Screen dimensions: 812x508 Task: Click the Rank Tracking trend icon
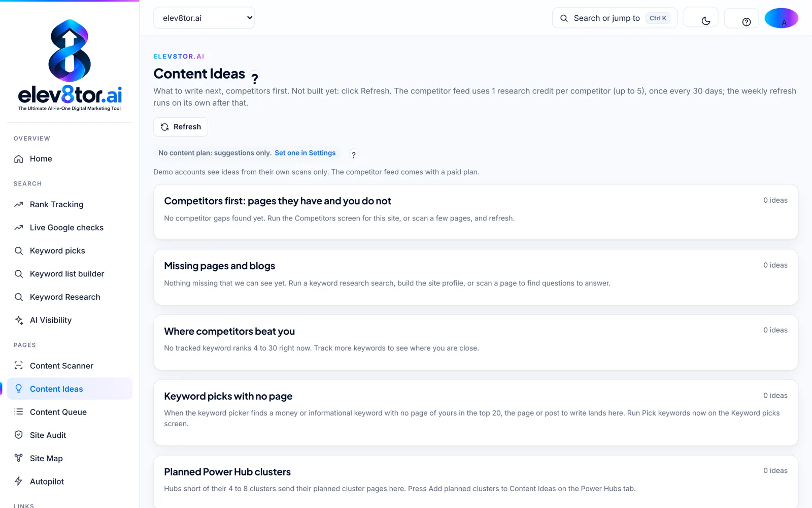click(19, 204)
